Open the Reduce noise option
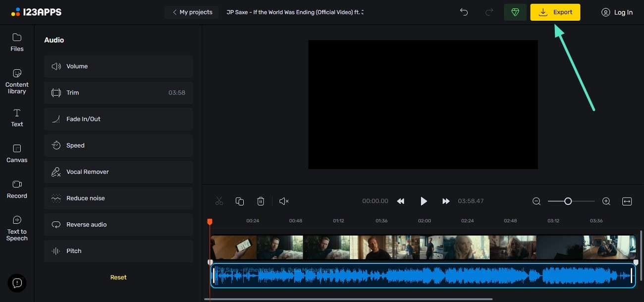The height and width of the screenshot is (302, 644). [118, 198]
